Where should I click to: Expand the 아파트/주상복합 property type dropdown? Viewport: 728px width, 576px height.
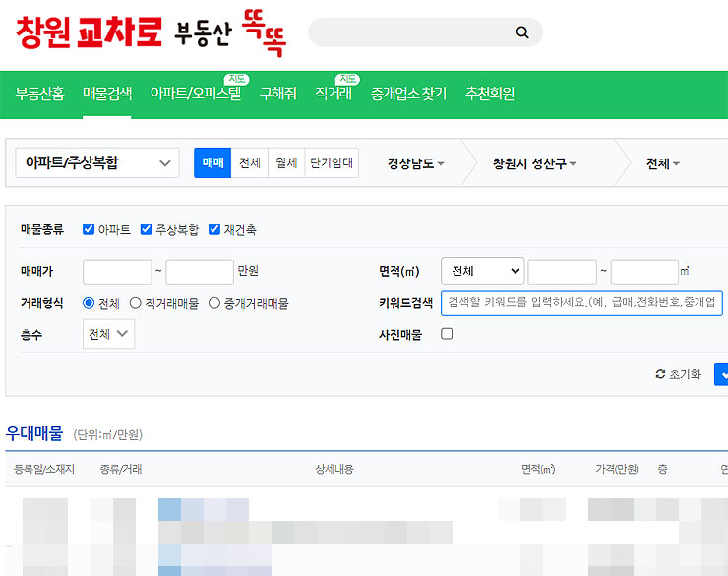[97, 163]
